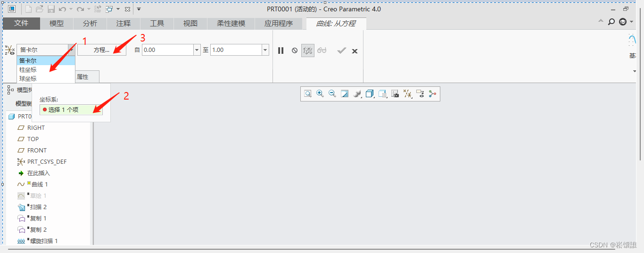Toggle the datum display filters icon
The image size is (644, 253).
pos(408,94)
